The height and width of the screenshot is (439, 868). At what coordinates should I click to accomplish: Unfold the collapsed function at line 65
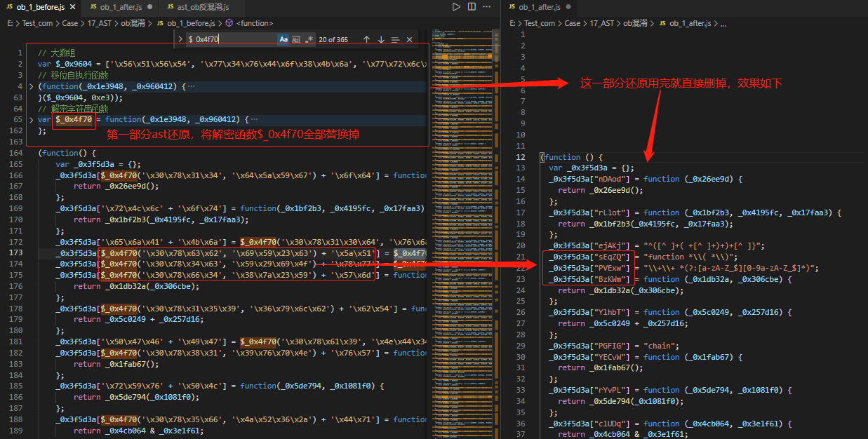[x=32, y=120]
